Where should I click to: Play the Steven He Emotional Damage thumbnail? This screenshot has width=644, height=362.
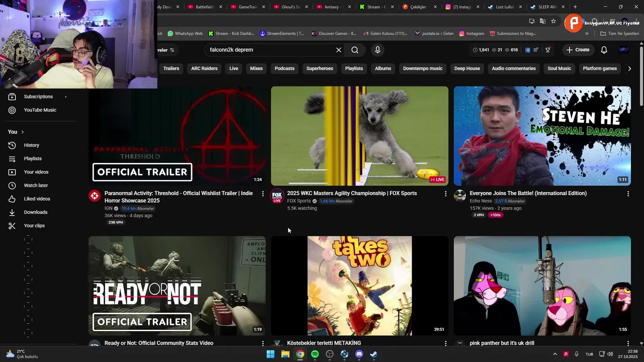pos(542,136)
